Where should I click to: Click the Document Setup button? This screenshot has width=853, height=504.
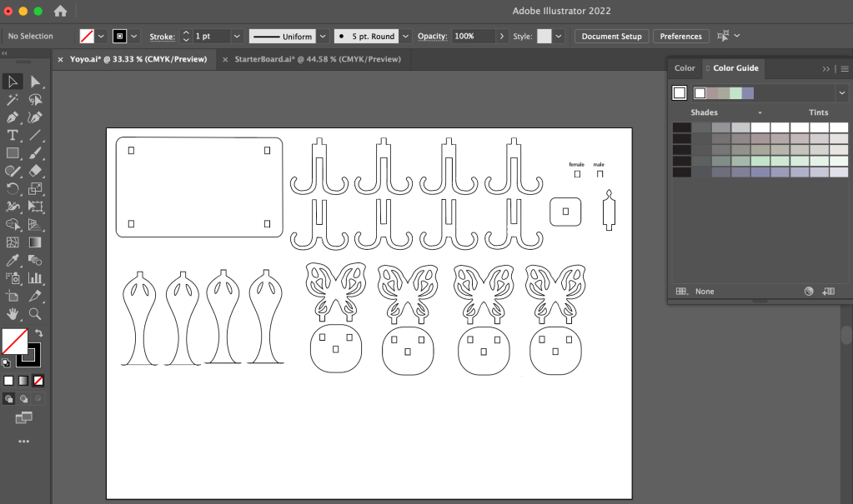[611, 37]
